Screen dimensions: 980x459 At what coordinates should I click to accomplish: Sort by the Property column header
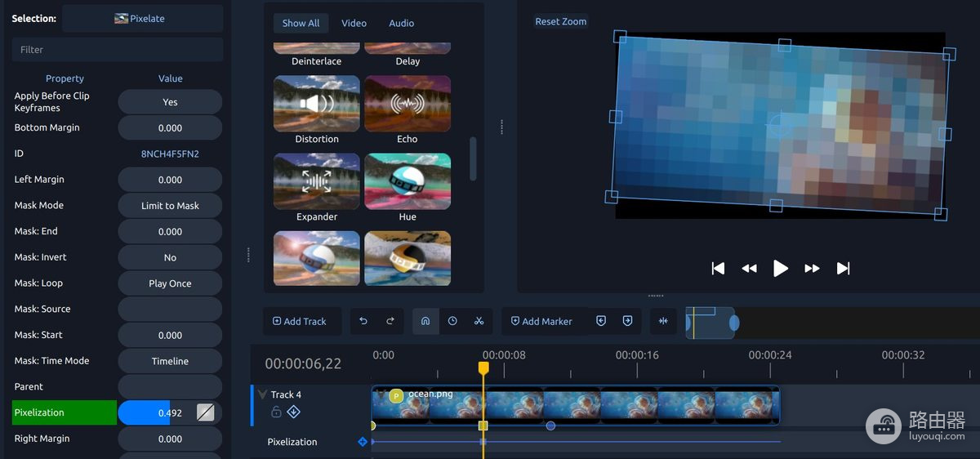click(65, 78)
